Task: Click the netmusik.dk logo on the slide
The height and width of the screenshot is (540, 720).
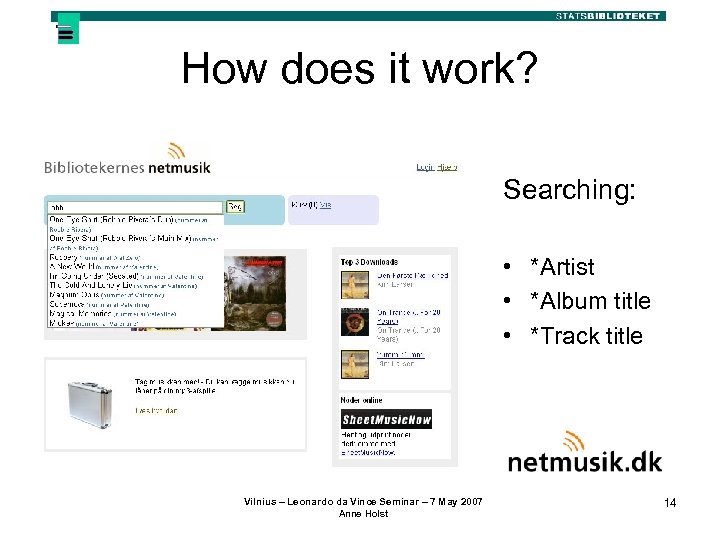Action: 585,453
